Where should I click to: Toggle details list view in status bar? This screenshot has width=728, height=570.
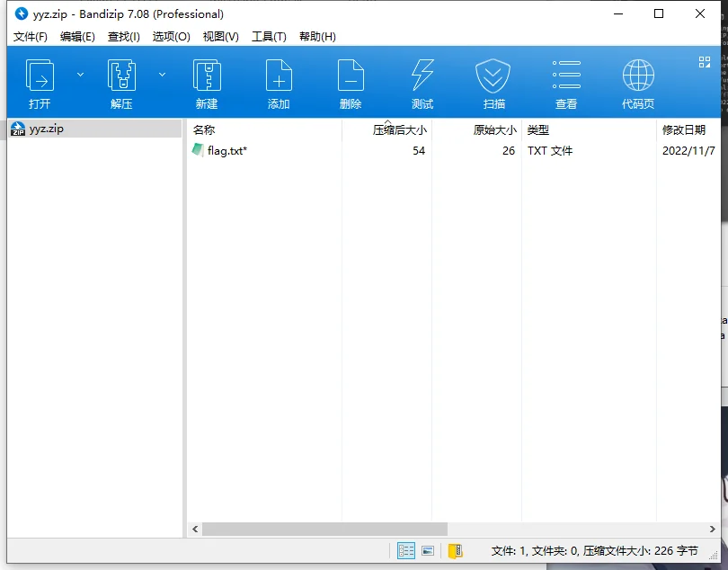click(406, 550)
